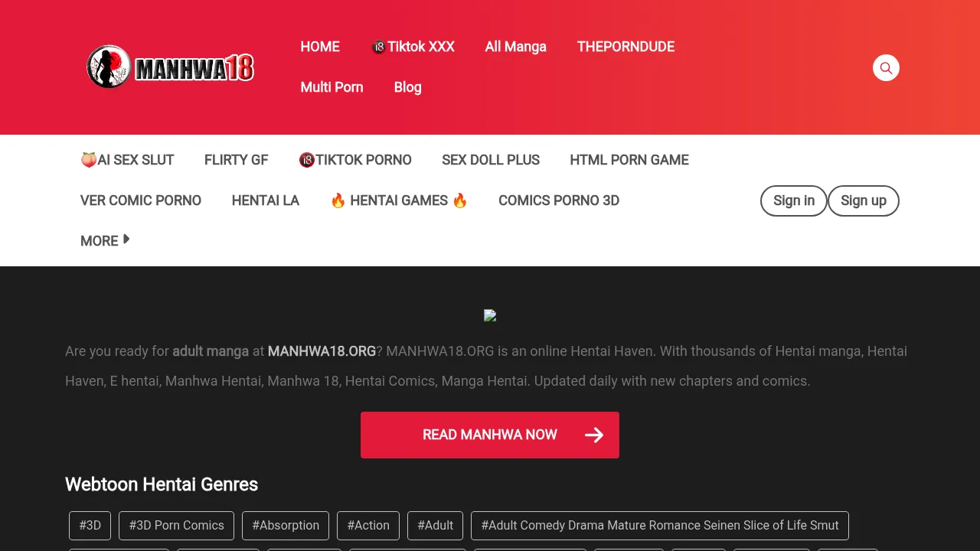This screenshot has width=980, height=551.
Task: Select the Multi Porn menu item
Action: click(x=332, y=87)
